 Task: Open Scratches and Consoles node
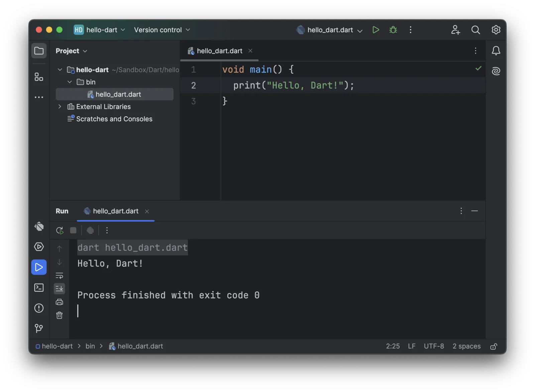pos(110,119)
